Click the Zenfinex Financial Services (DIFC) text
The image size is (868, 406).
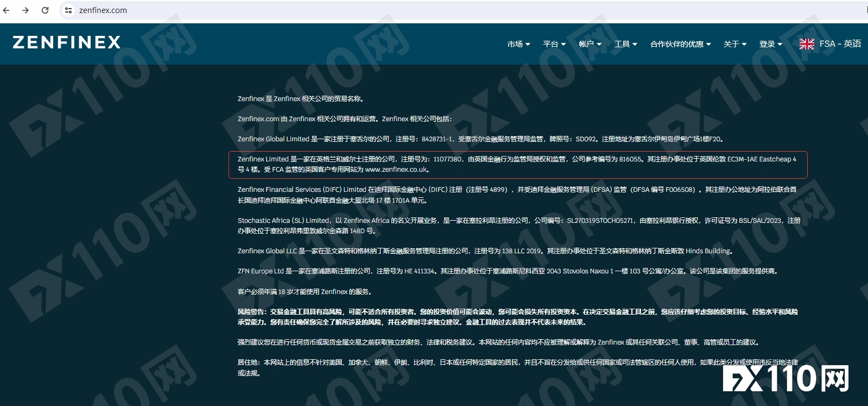pyautogui.click(x=517, y=195)
